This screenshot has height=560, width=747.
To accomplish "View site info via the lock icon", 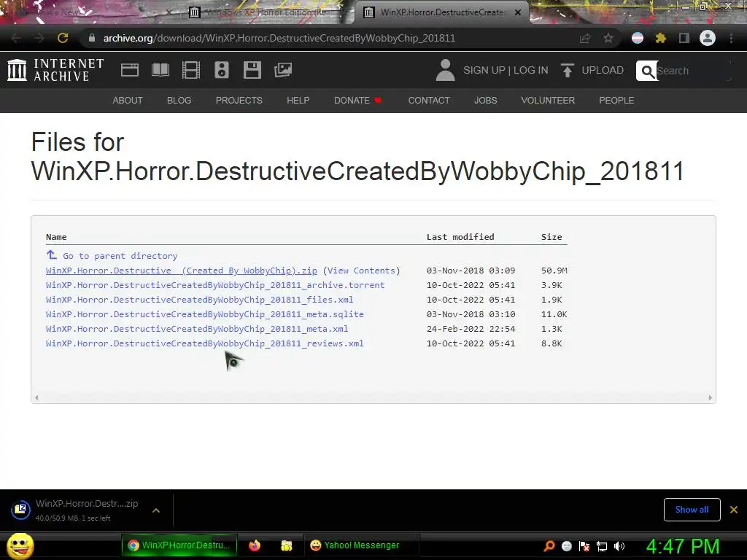I will 91,38.
